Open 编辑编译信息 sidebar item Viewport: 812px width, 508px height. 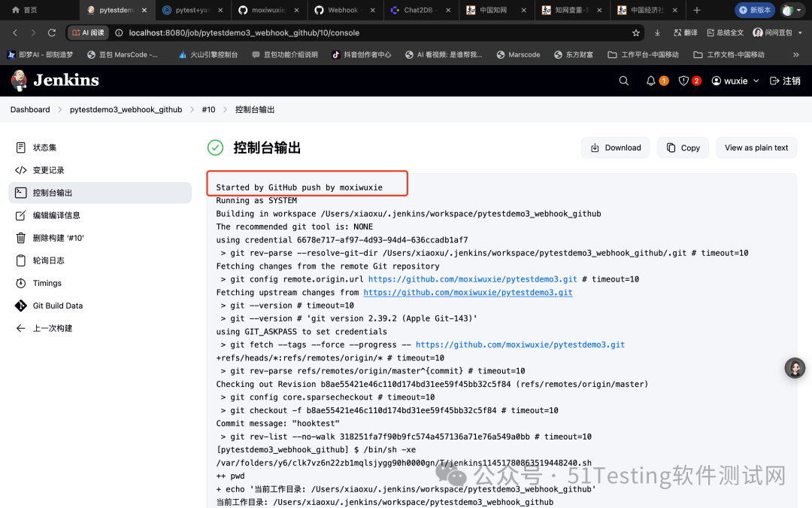tap(100, 215)
